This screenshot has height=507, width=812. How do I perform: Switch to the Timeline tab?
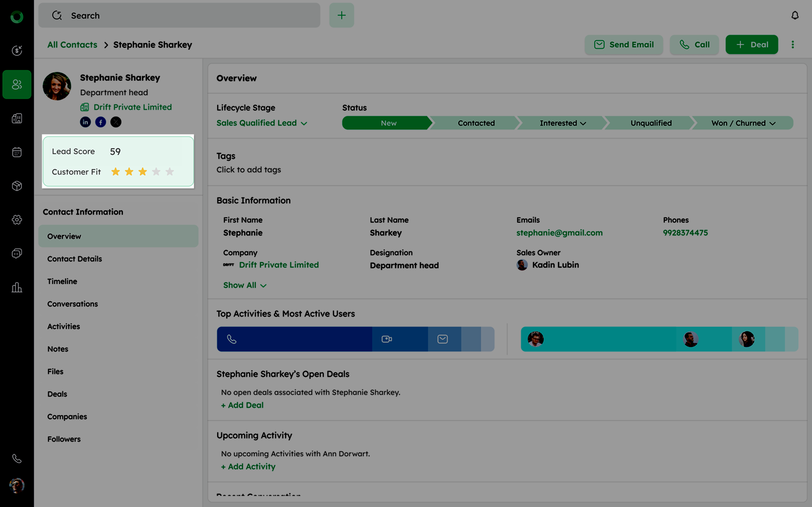pyautogui.click(x=62, y=281)
